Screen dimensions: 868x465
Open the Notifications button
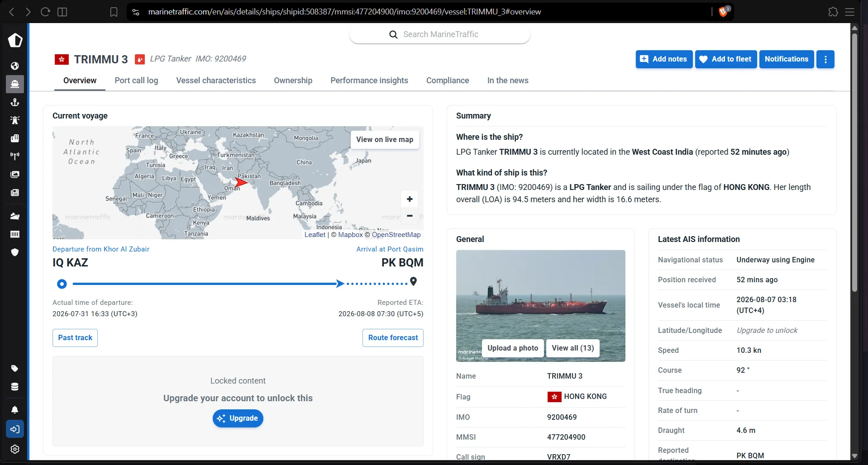[x=787, y=59]
